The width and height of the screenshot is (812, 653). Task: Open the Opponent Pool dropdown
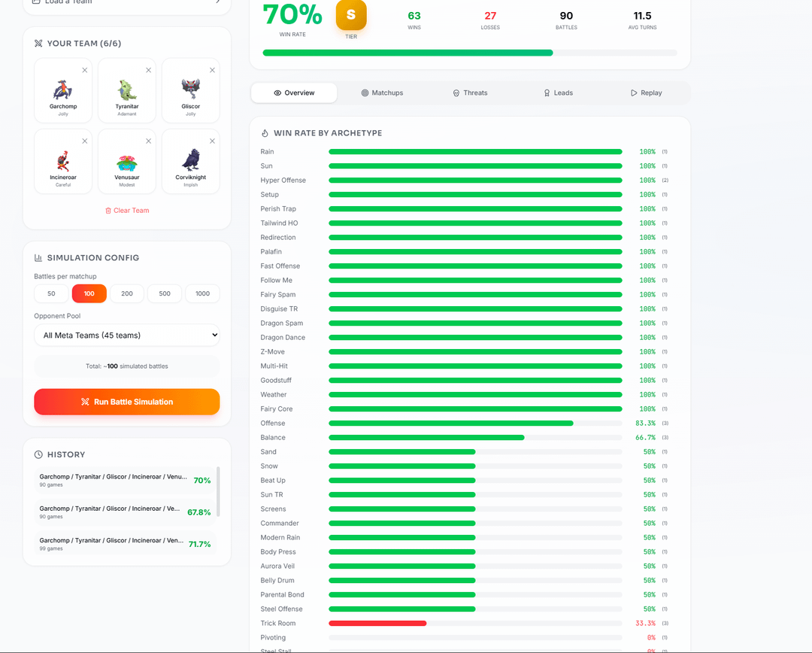127,336
